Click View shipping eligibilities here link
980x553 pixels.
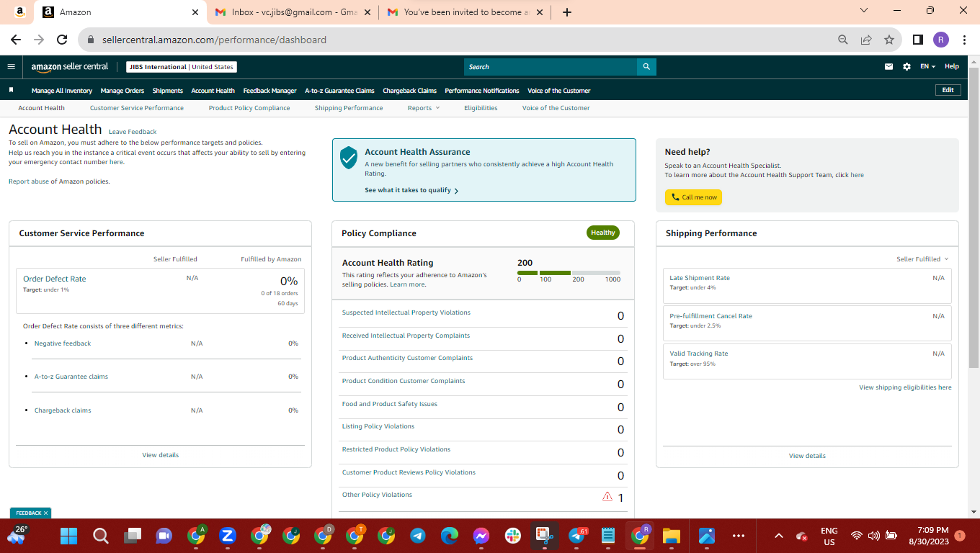coord(905,387)
